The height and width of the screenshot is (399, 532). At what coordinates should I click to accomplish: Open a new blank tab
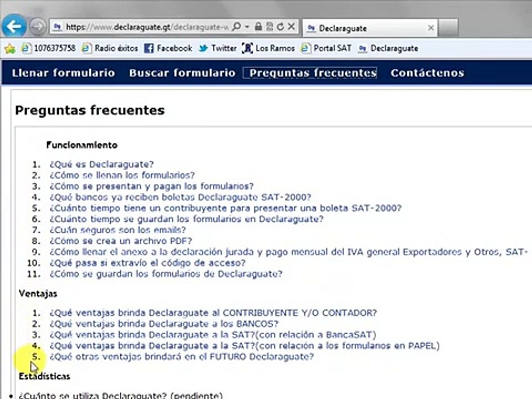click(x=448, y=28)
